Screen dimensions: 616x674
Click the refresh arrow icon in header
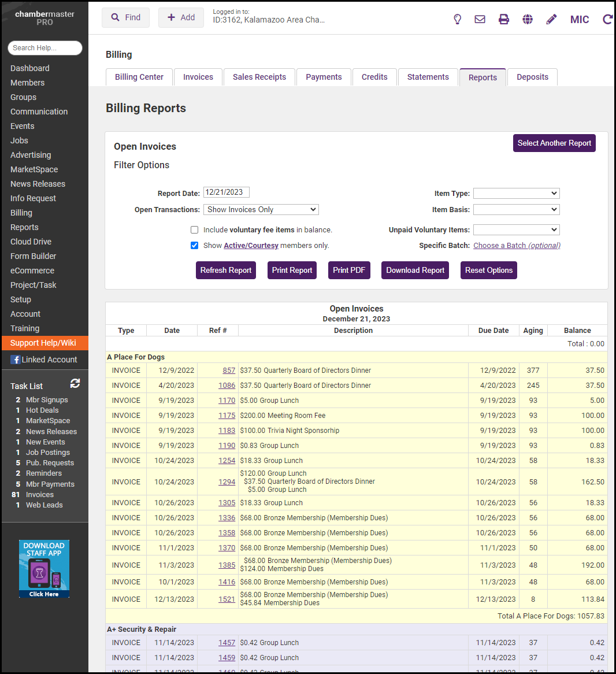[607, 19]
